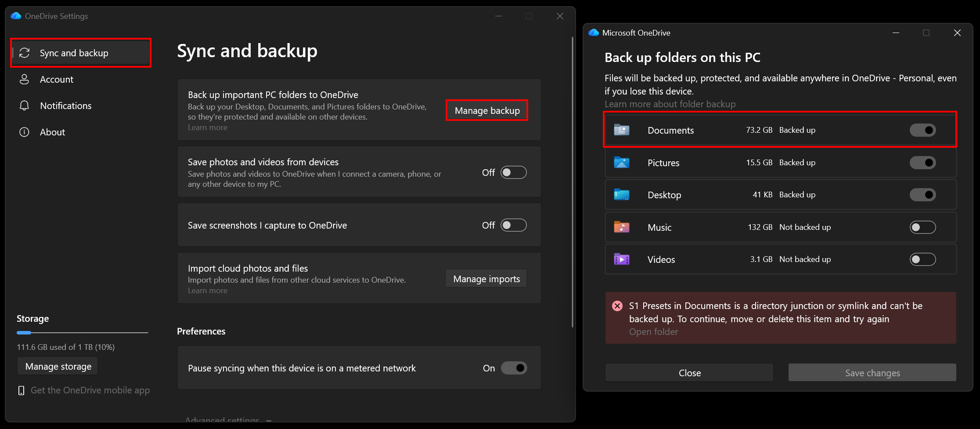Open the Sync and backup tab
980x429 pixels.
click(x=81, y=53)
